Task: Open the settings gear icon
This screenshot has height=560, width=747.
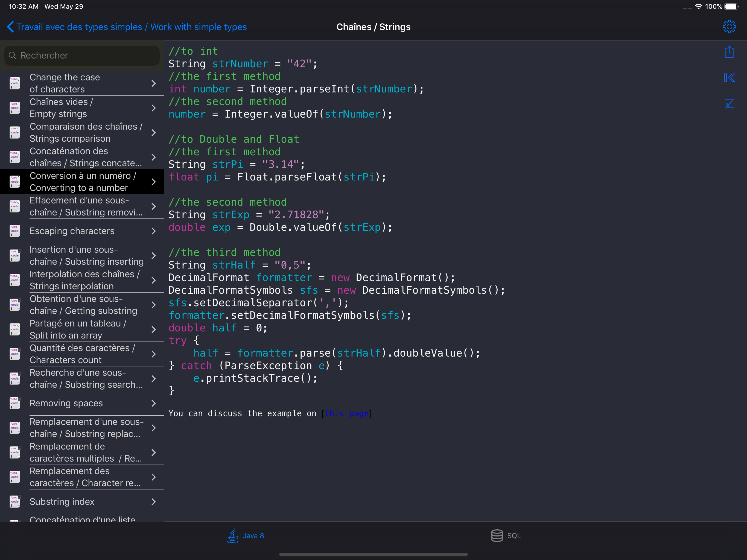Action: [x=729, y=27]
